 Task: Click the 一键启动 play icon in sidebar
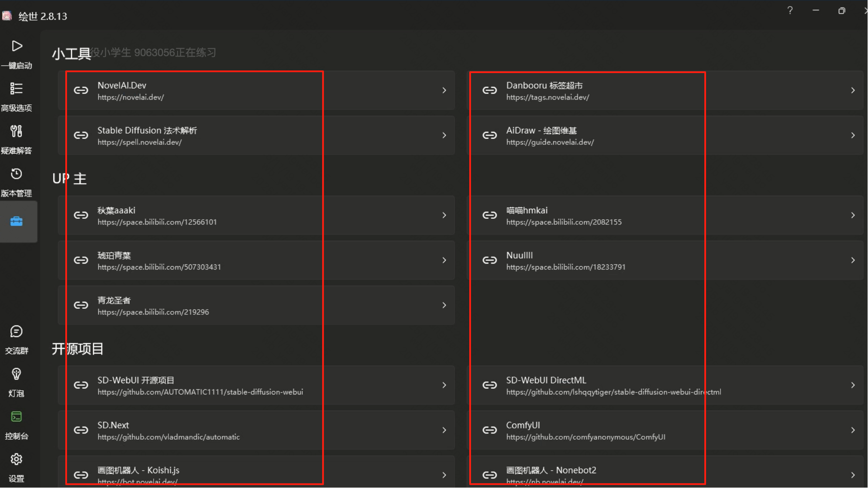point(17,46)
